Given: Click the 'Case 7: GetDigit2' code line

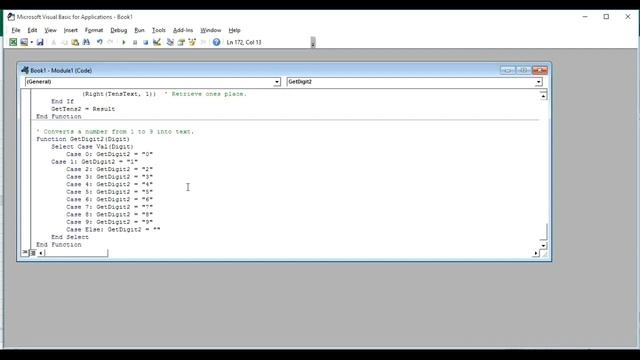Looking at the screenshot, I should point(109,207).
